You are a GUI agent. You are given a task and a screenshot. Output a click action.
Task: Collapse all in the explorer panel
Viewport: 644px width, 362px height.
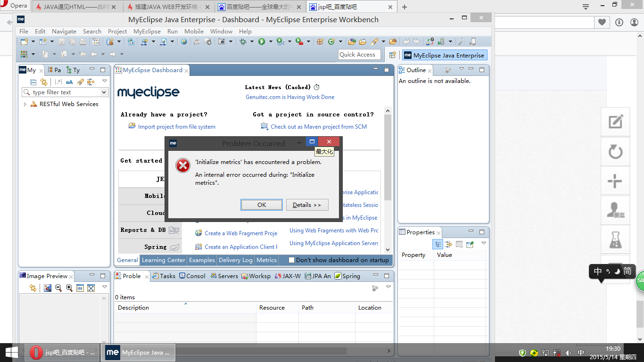33,82
